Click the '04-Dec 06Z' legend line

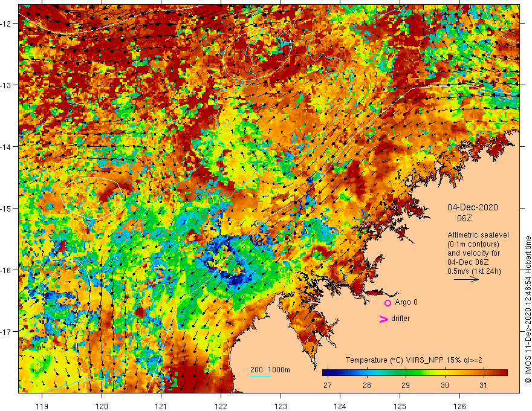click(x=469, y=262)
